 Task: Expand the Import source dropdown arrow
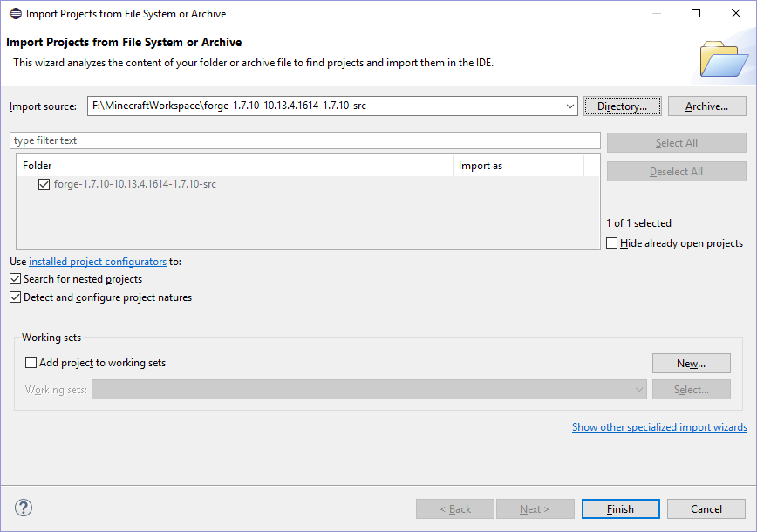[569, 106]
